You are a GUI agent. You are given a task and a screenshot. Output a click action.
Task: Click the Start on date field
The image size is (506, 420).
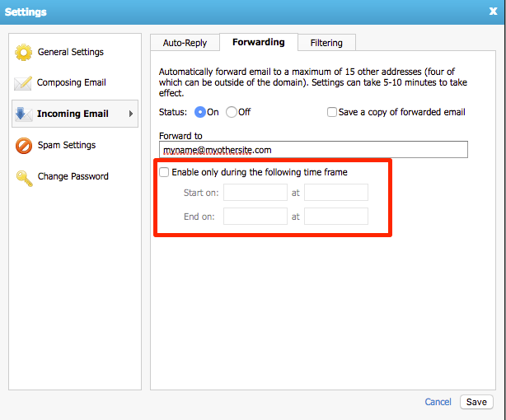point(255,193)
